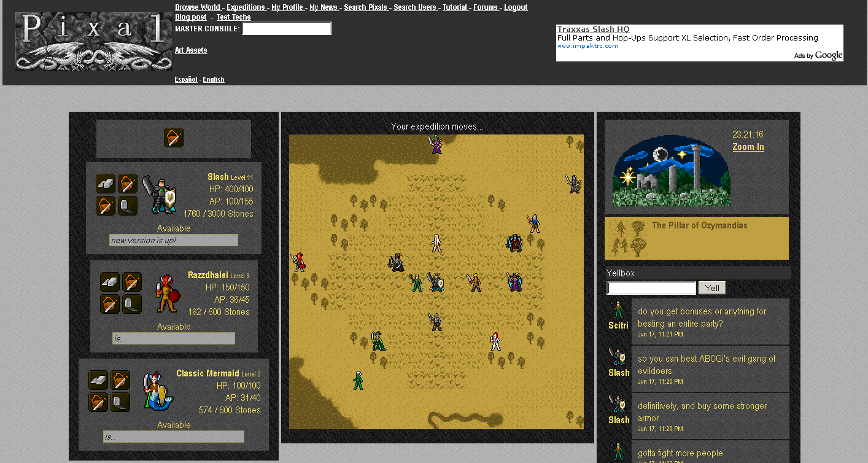
Task: Select the pale white-haired figure on the map
Action: (x=436, y=243)
